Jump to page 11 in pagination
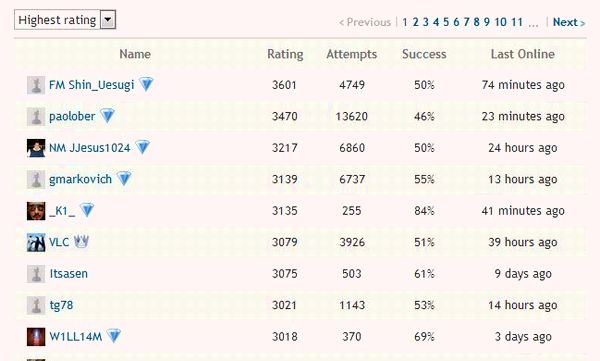Viewport: 600px width, 361px height. [x=517, y=22]
